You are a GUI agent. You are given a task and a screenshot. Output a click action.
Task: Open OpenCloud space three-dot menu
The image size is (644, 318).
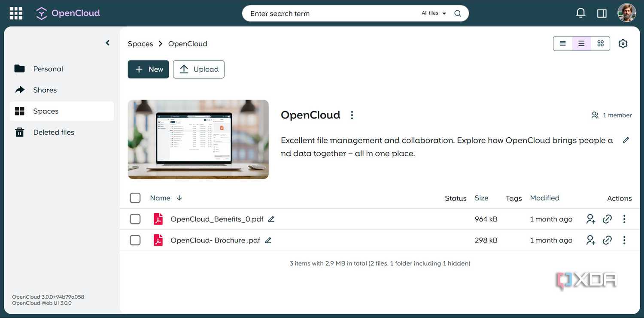tap(352, 115)
